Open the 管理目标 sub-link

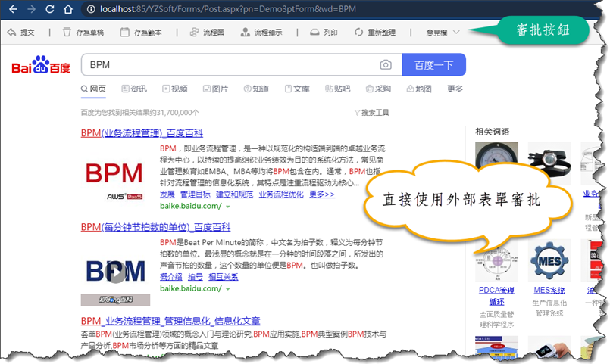pos(196,194)
